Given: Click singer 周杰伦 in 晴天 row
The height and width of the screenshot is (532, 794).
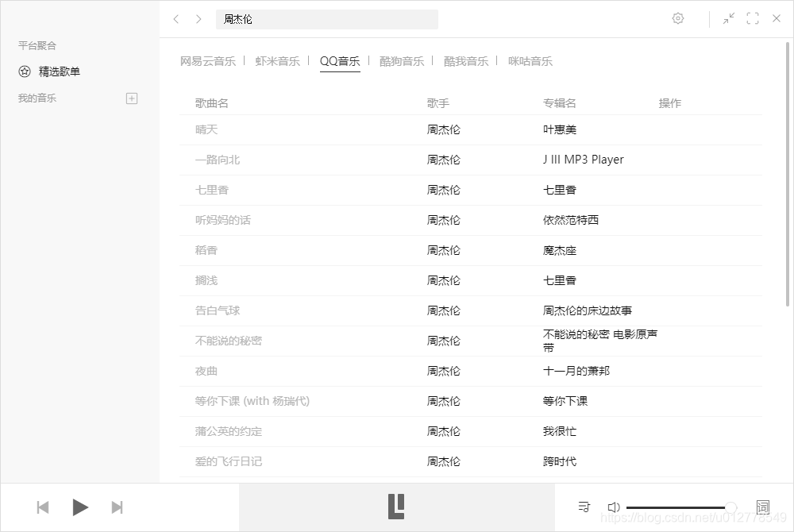Looking at the screenshot, I should (444, 129).
